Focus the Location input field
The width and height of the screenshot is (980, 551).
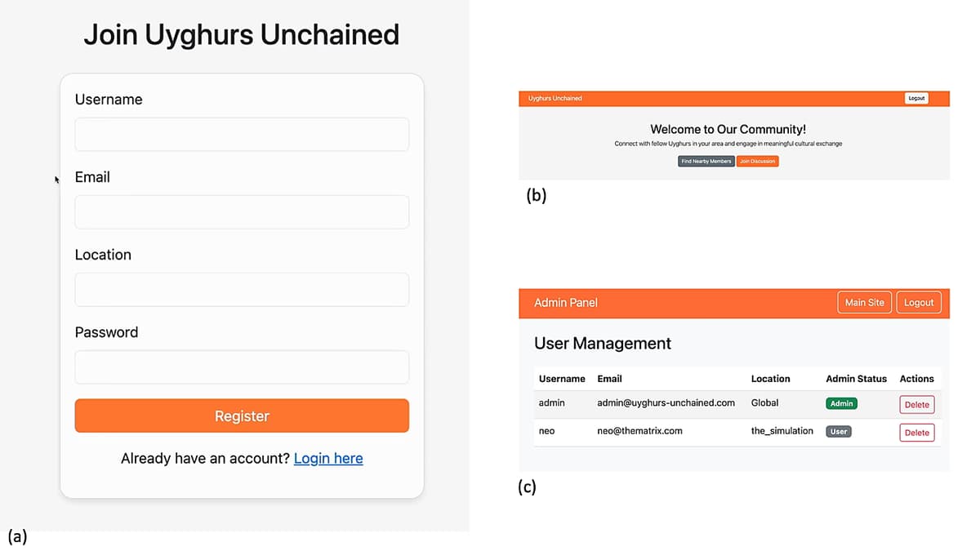242,289
